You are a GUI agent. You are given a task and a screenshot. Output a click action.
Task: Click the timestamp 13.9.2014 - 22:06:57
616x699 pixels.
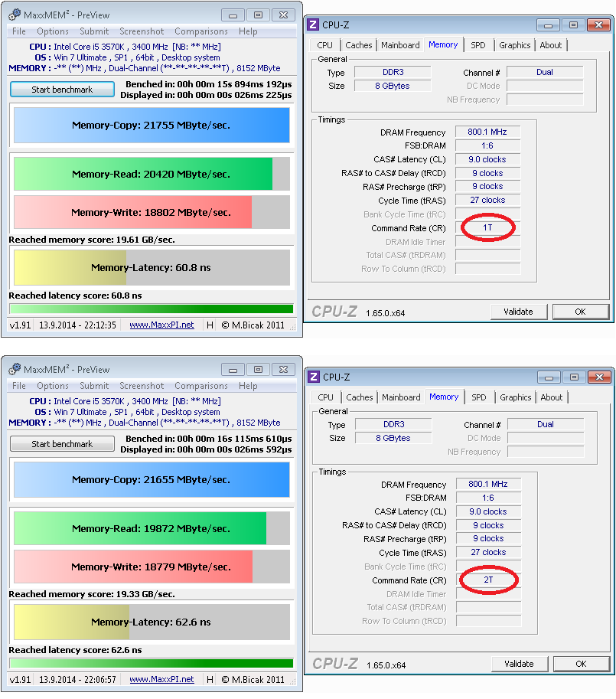coord(77,679)
